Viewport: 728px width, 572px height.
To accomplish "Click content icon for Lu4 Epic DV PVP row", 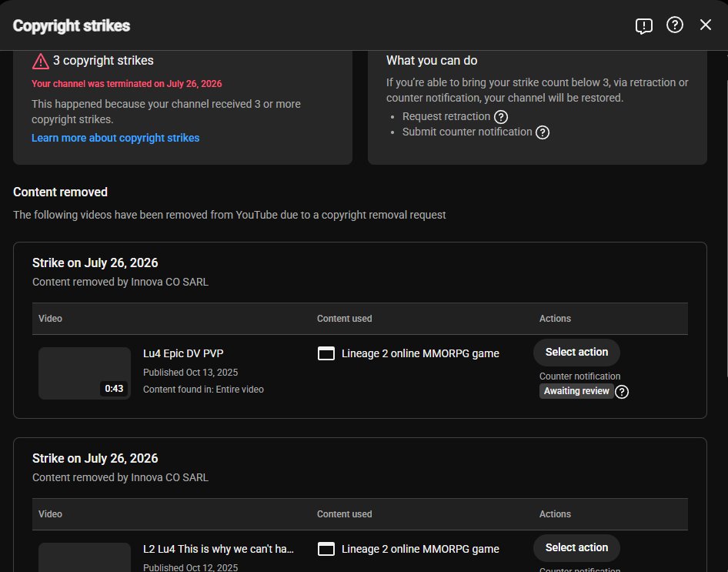I will [326, 354].
